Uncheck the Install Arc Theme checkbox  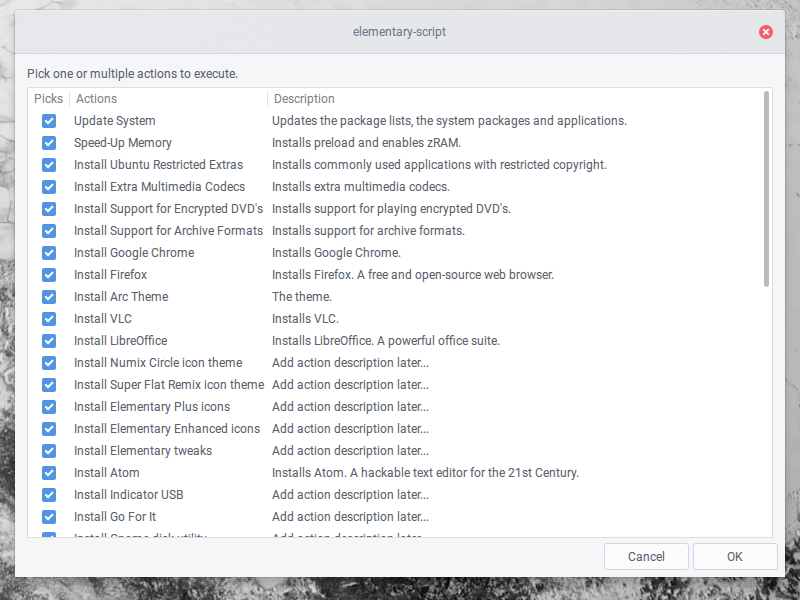pos(49,296)
